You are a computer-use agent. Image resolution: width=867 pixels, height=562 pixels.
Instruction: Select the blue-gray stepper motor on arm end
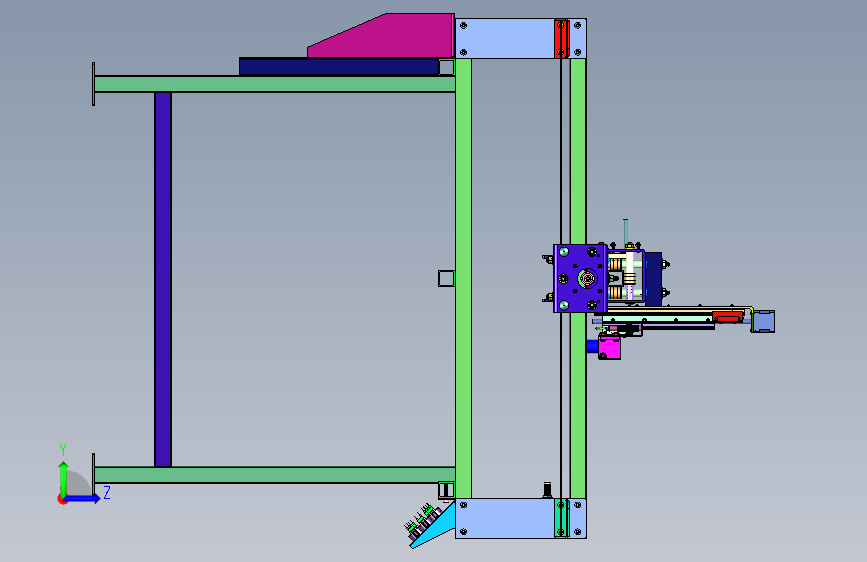point(763,321)
